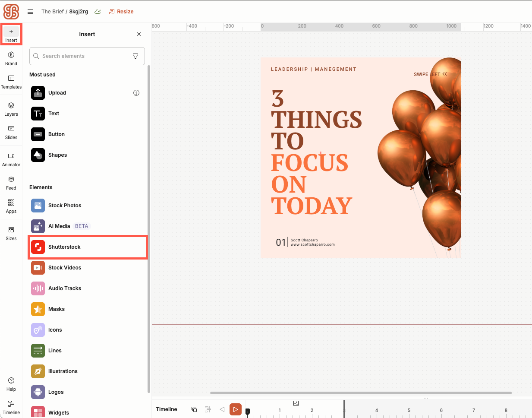Toggle the Timeline panel from sidebar
Image resolution: width=532 pixels, height=418 pixels.
point(11,407)
